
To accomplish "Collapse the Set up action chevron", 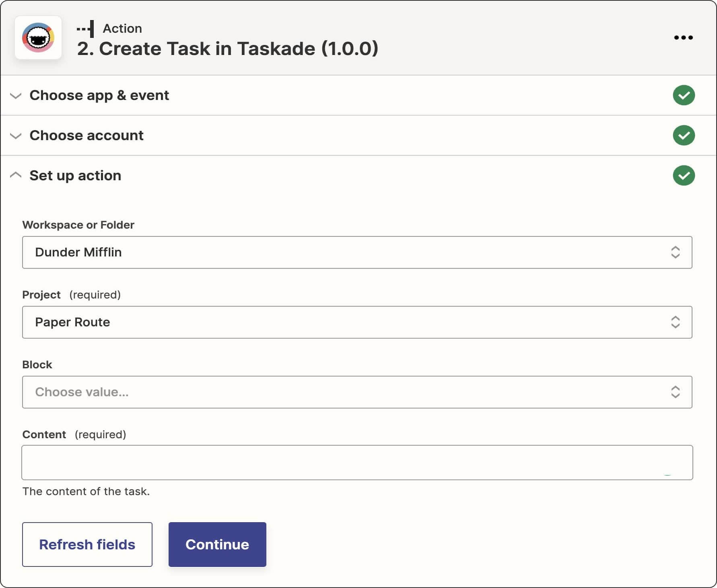I will [x=16, y=175].
